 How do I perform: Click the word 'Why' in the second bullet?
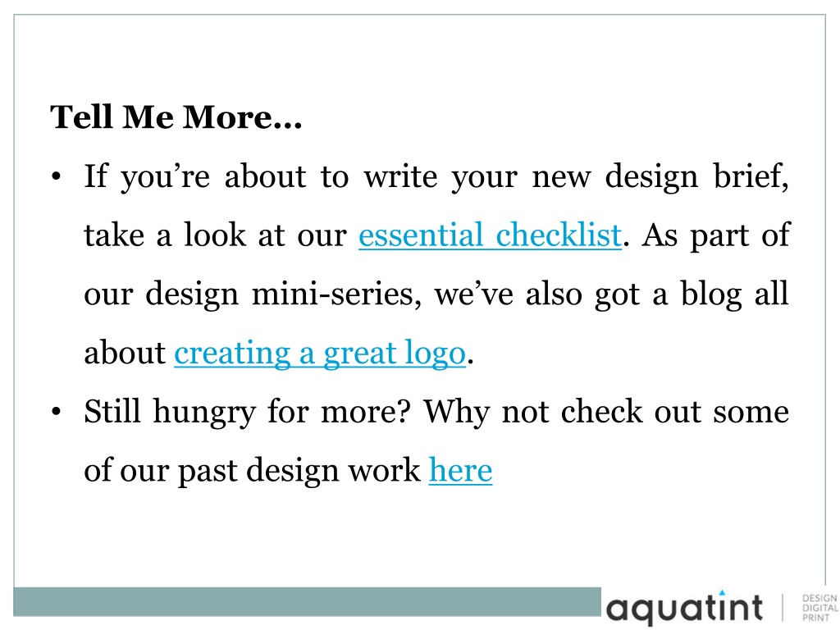click(456, 413)
